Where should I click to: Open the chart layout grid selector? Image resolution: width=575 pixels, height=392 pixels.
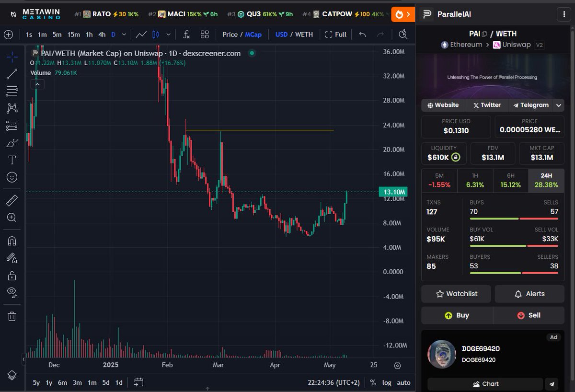205,35
